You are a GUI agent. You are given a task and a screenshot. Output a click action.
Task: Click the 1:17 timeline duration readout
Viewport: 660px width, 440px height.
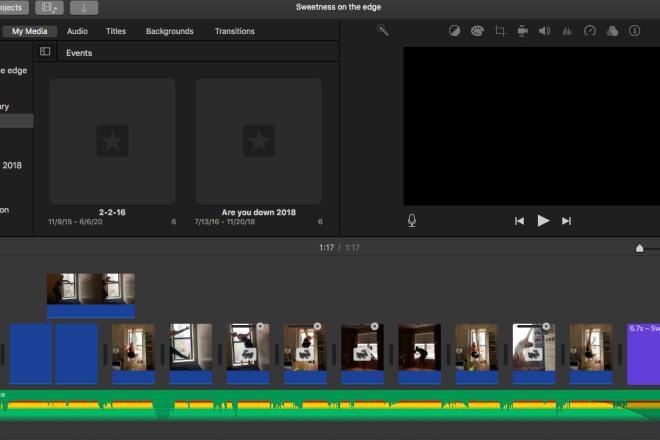click(x=352, y=248)
